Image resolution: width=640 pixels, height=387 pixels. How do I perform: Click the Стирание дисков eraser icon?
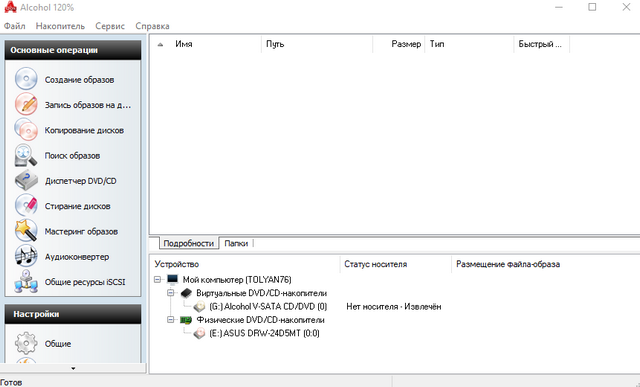coord(26,205)
